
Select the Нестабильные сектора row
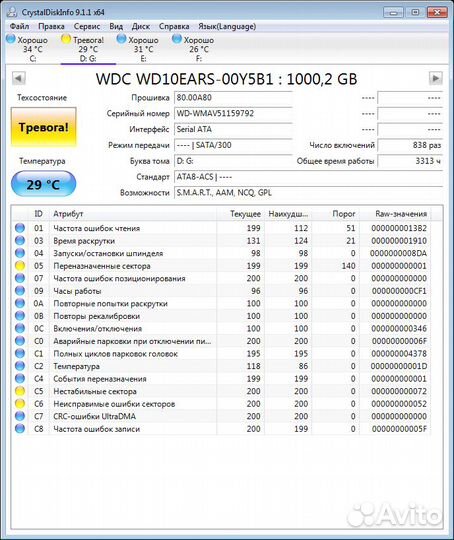(x=221, y=391)
